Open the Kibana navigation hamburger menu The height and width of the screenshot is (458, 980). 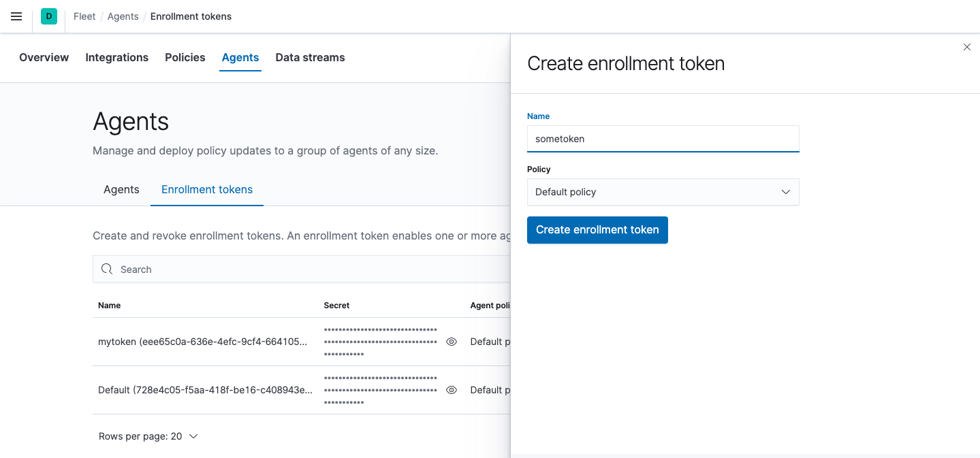tap(16, 16)
